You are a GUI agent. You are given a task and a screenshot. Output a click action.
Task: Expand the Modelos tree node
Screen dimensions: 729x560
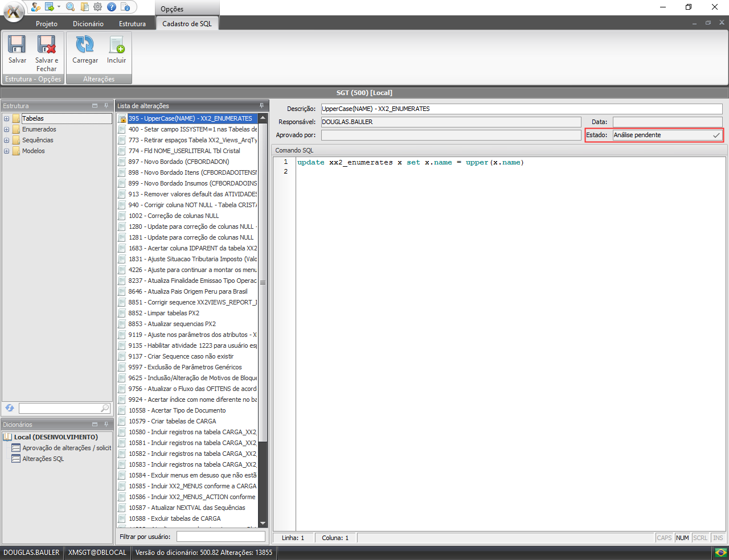6,151
